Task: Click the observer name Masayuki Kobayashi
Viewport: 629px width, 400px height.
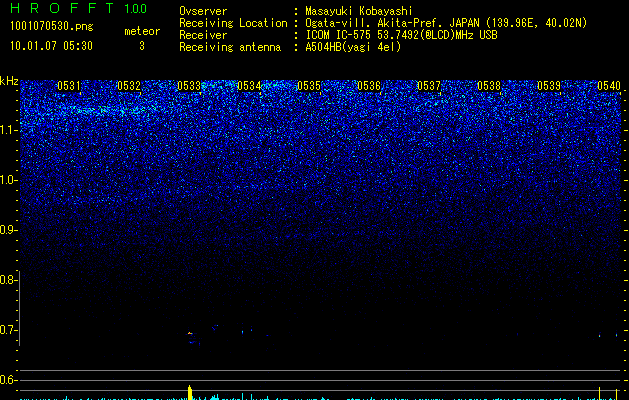Action: pos(359,11)
